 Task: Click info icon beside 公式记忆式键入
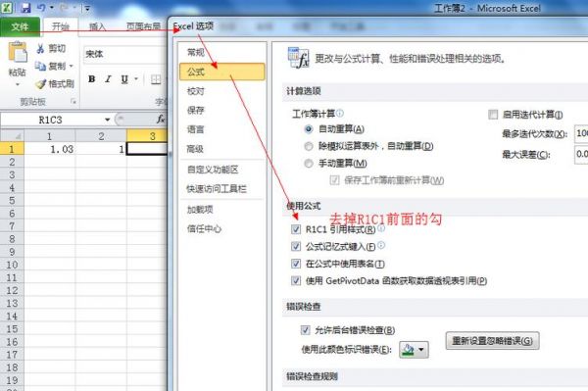click(x=381, y=245)
